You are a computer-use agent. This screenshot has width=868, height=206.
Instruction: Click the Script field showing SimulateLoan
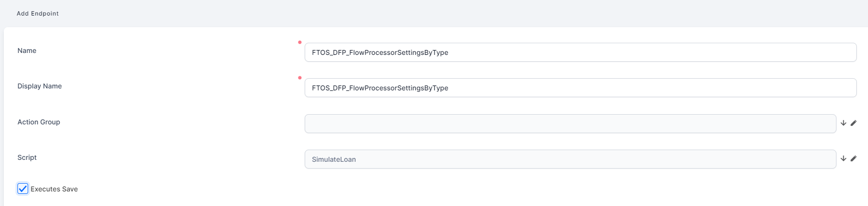(570, 159)
